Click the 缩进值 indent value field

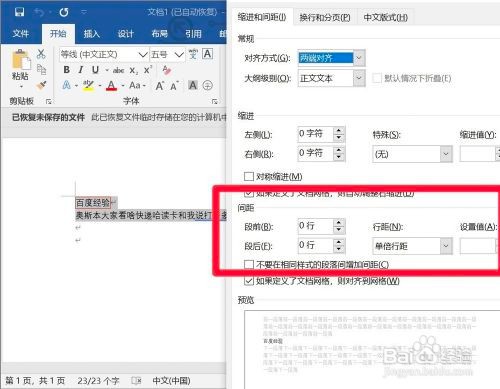[x=477, y=154]
